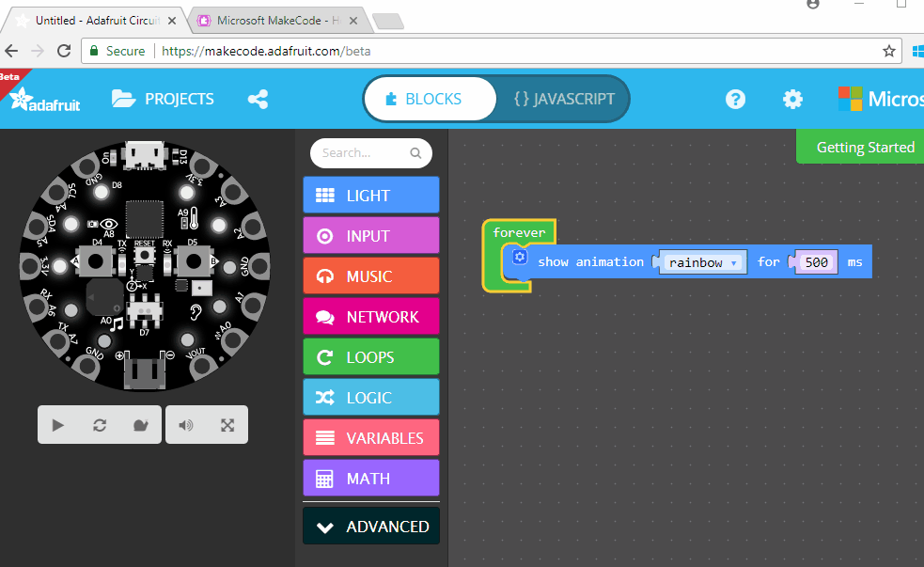Expand the ADVANCED toolbox section

coord(370,526)
